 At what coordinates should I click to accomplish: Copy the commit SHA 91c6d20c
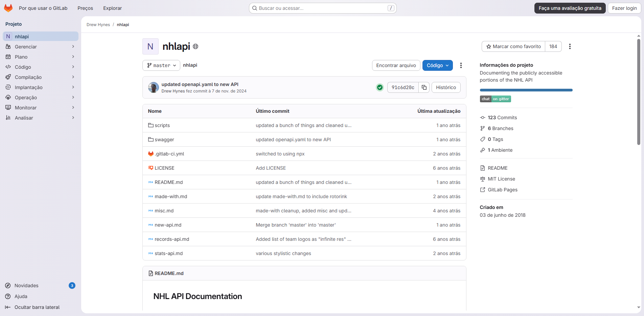click(x=424, y=87)
